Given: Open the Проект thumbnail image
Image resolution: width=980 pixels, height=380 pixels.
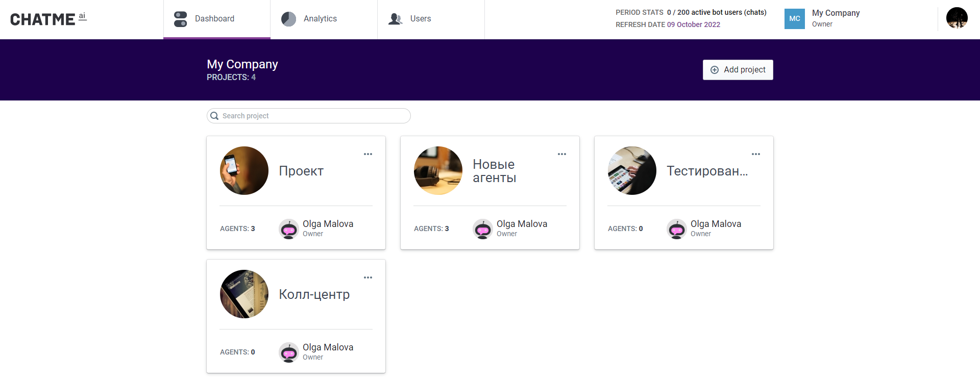Looking at the screenshot, I should (x=244, y=171).
